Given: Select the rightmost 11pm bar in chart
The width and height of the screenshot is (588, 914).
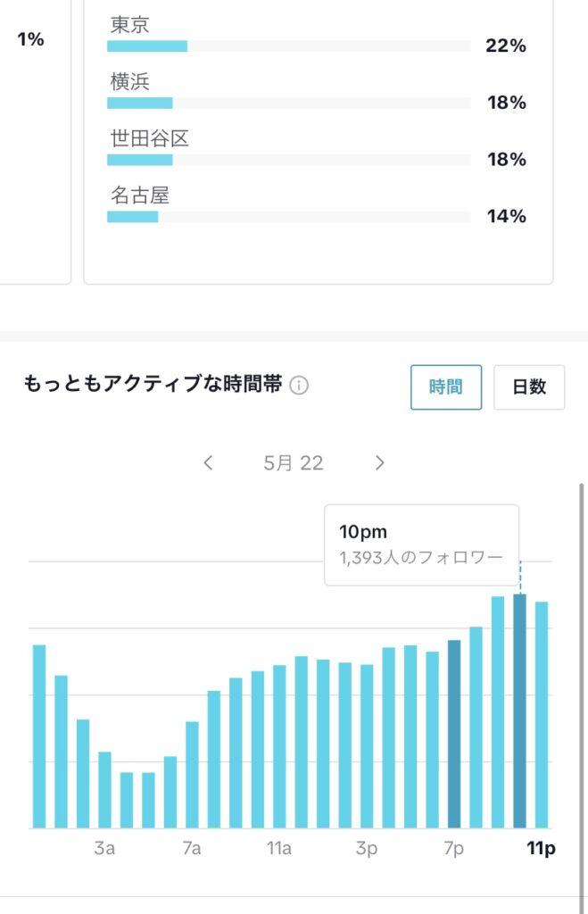Looking at the screenshot, I should click(542, 714).
